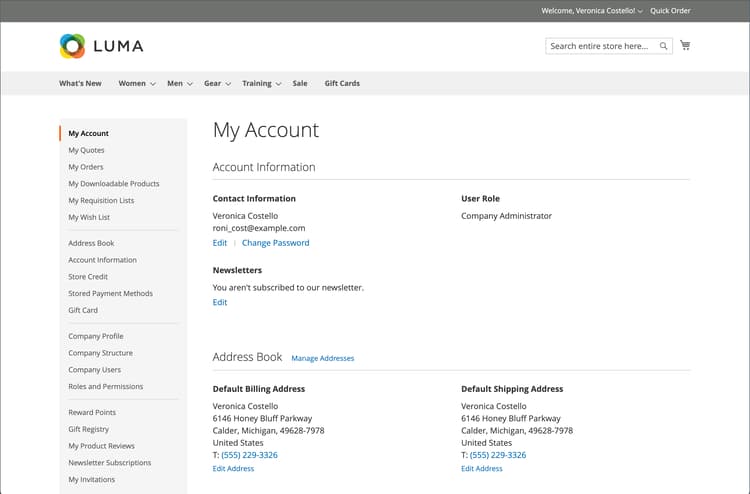
Task: Click the Change Password link
Action: click(275, 243)
